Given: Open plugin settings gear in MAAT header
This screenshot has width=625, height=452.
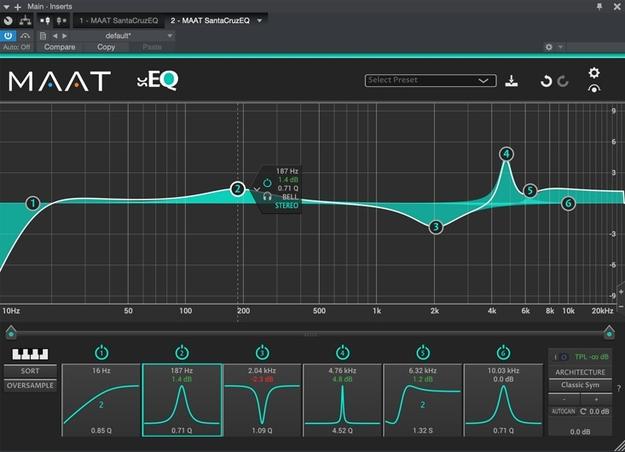Looking at the screenshot, I should (x=594, y=73).
